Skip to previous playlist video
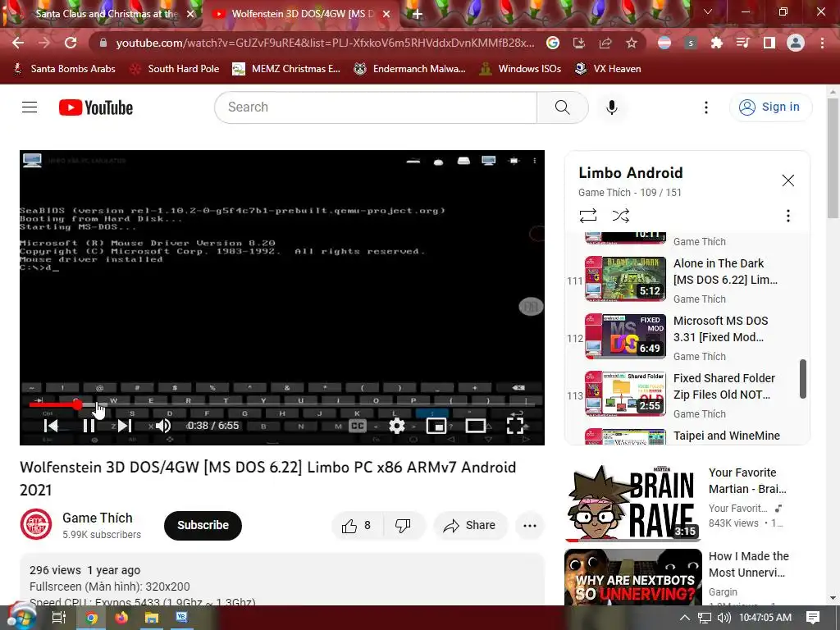840x630 pixels. [51, 426]
